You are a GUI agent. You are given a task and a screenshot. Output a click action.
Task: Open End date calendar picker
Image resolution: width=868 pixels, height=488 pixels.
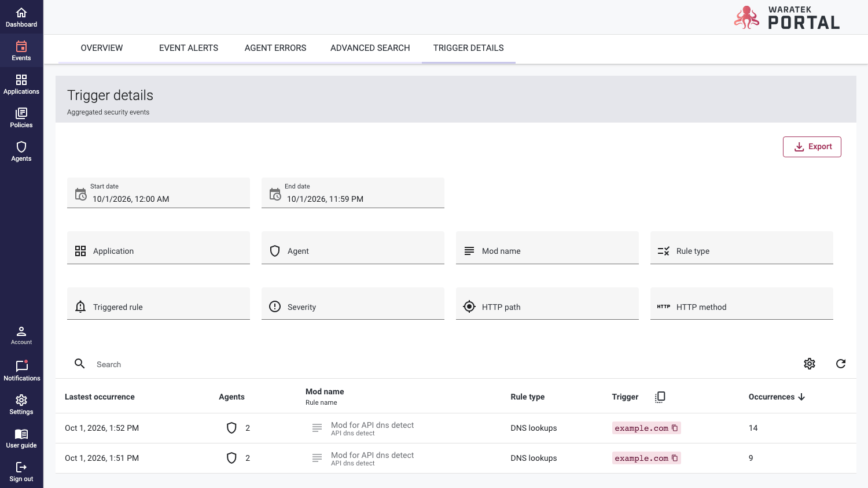point(275,194)
